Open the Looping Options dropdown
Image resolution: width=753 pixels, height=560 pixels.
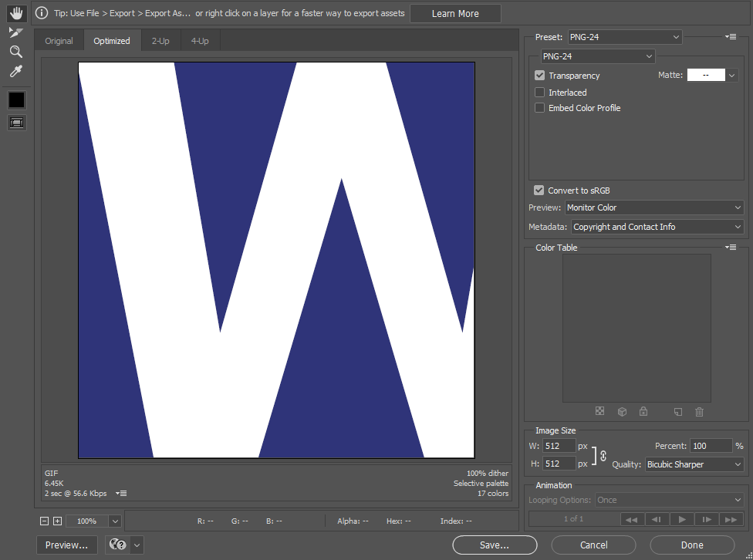[x=670, y=500]
